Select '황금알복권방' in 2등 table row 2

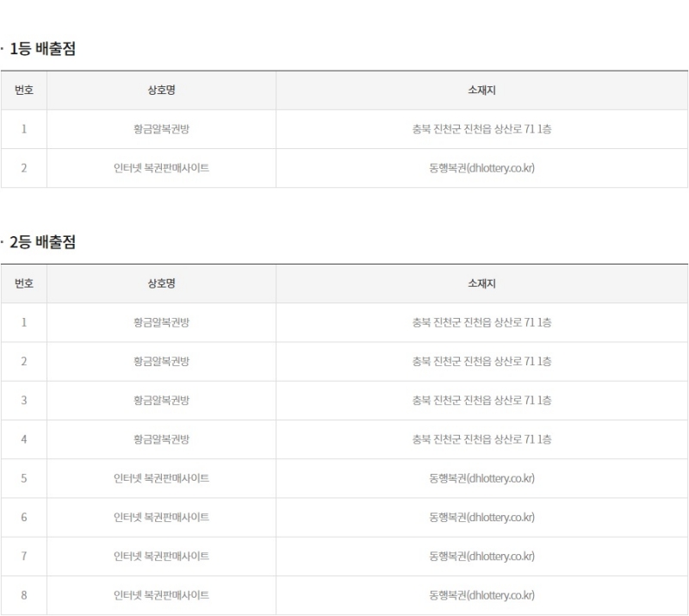click(x=161, y=362)
